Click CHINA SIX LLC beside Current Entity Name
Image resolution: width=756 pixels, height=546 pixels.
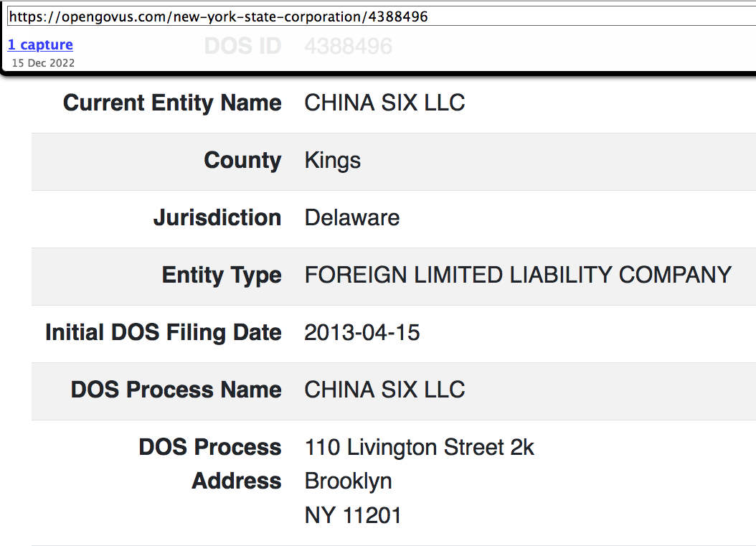pyautogui.click(x=384, y=103)
